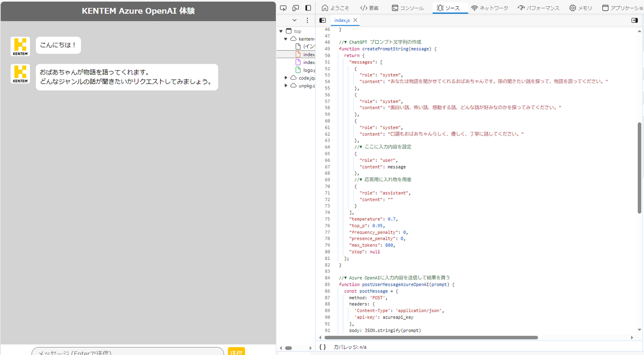Close the index.js editor tab
Image resolution: width=644 pixels, height=355 pixels.
[x=355, y=20]
